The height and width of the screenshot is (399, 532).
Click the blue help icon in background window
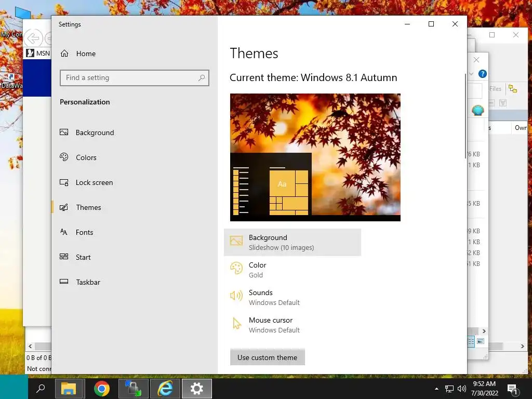483,74
